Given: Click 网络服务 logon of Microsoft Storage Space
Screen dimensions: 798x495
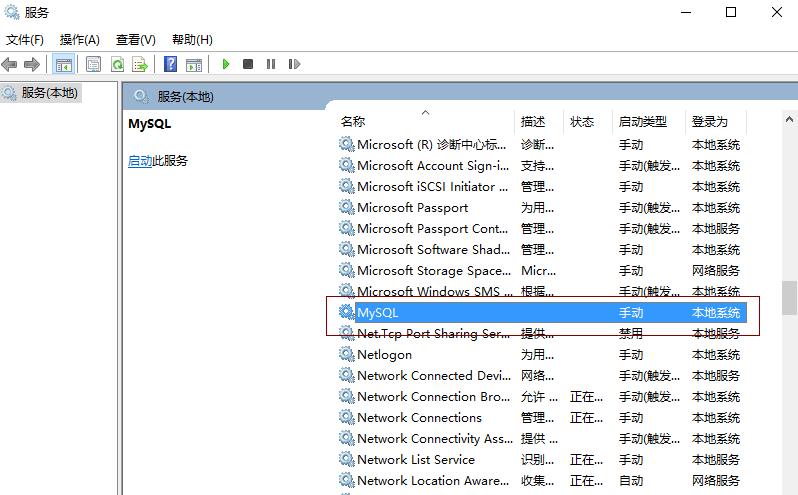Looking at the screenshot, I should tap(716, 271).
